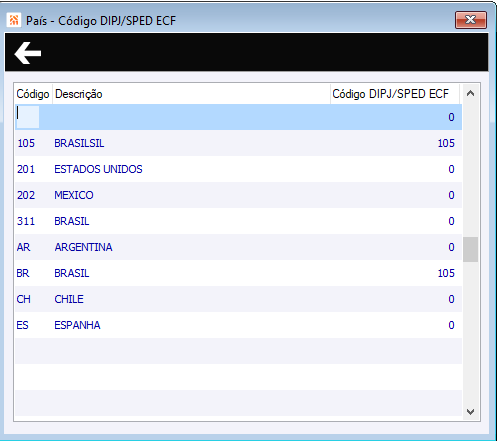The width and height of the screenshot is (497, 441).
Task: Click the white back arrow icon
Action: pyautogui.click(x=28, y=53)
